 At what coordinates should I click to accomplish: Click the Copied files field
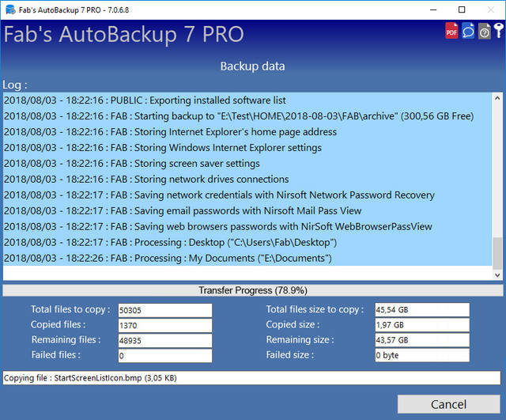pos(165,325)
